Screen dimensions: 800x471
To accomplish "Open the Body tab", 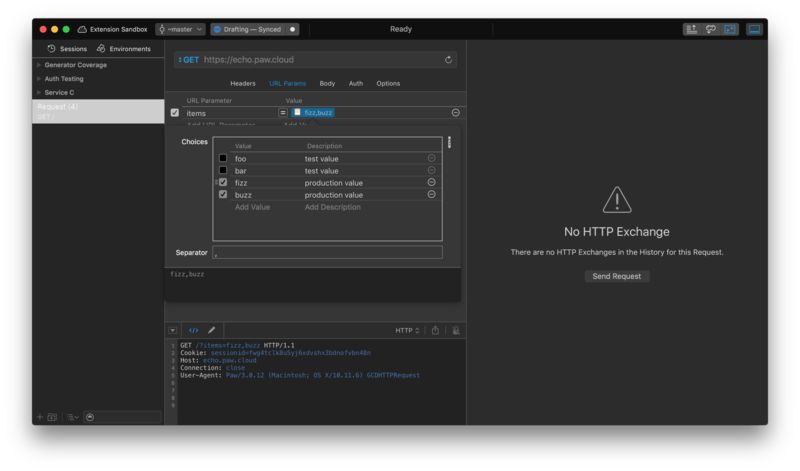I will 327,83.
